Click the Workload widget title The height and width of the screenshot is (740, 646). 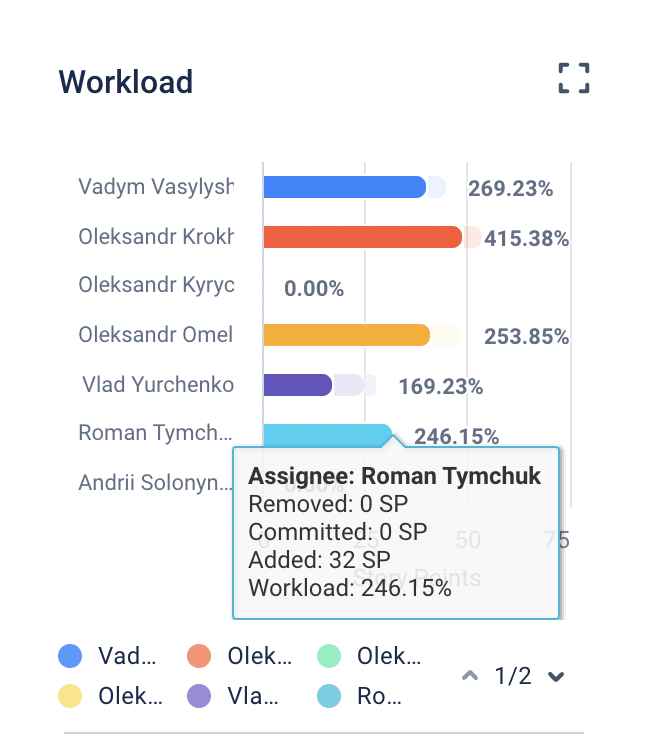click(x=126, y=81)
